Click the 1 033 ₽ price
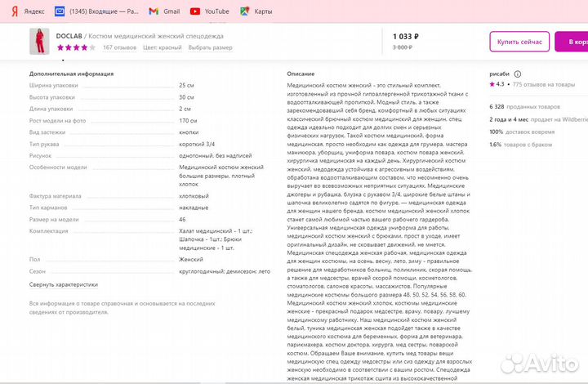588x384 pixels. click(x=405, y=36)
